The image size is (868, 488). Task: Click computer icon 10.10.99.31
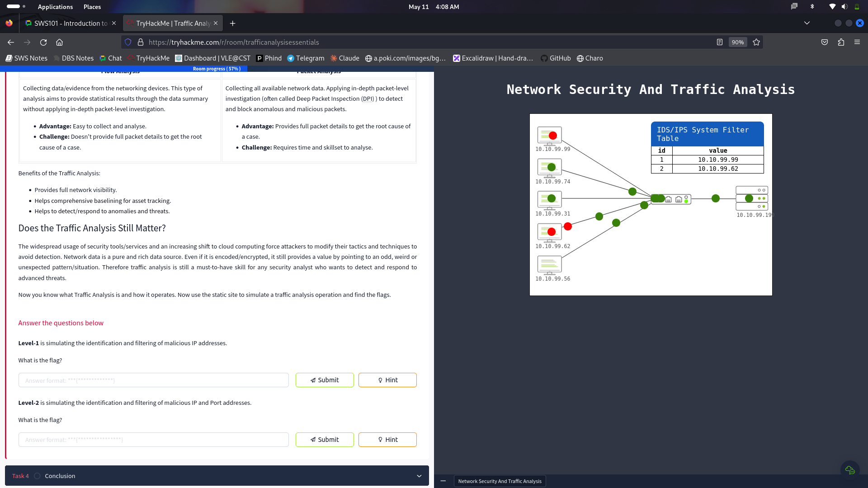click(549, 200)
